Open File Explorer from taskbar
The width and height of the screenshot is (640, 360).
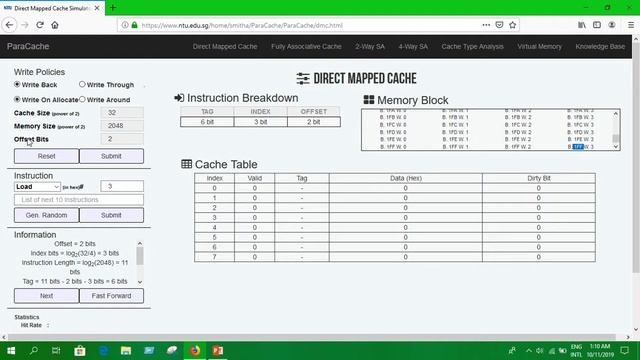pyautogui.click(x=126, y=351)
